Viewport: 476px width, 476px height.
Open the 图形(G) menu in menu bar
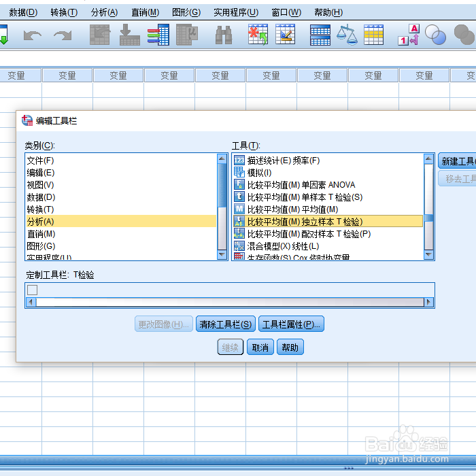pos(186,12)
